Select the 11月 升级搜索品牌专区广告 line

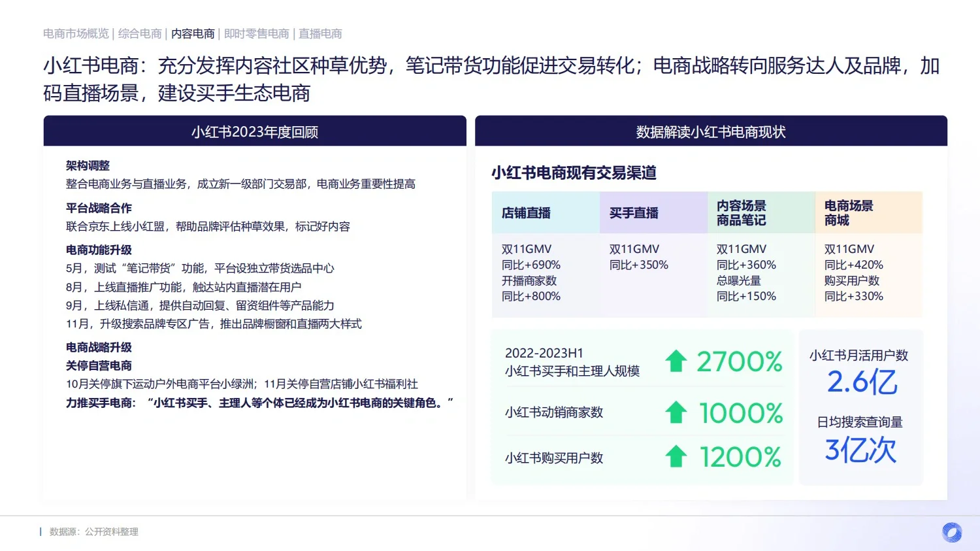214,324
